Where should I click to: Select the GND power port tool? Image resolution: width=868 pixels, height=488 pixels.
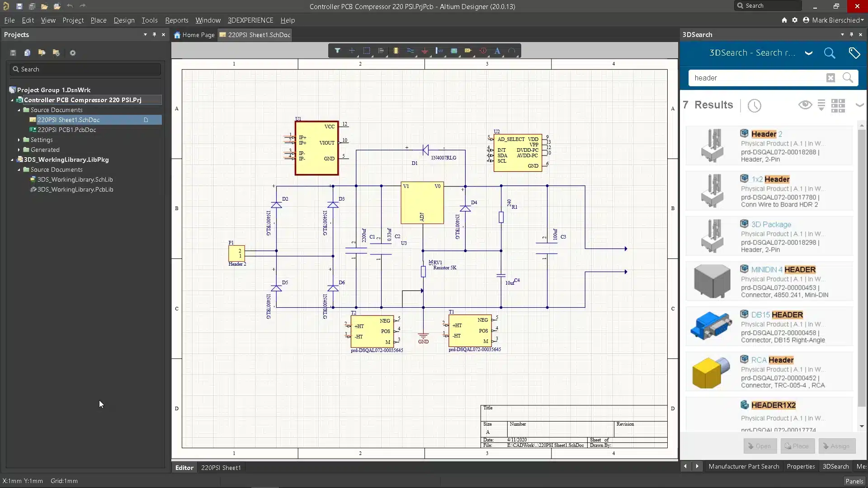click(x=425, y=51)
